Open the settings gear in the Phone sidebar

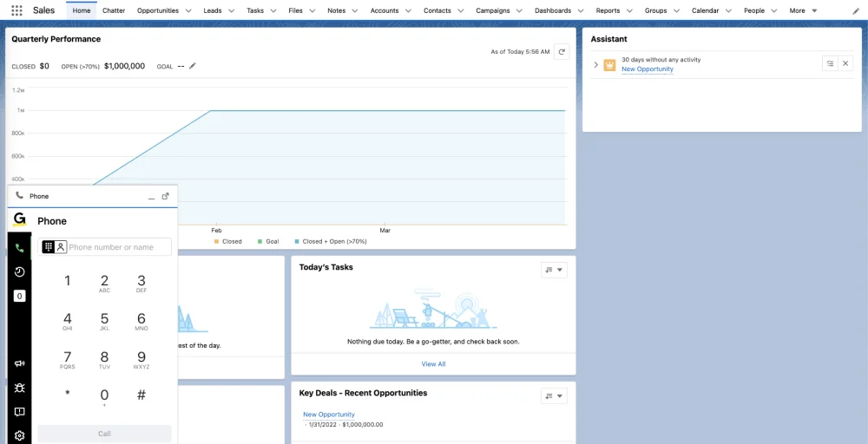pyautogui.click(x=19, y=435)
